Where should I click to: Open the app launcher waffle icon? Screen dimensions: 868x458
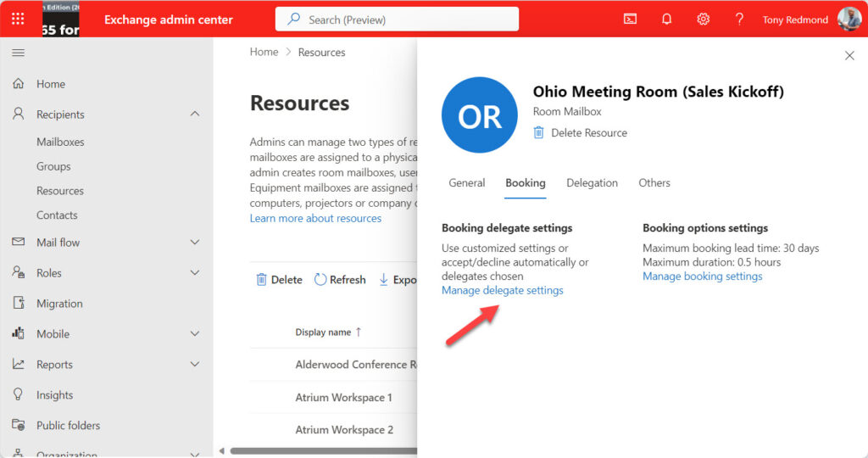[x=18, y=19]
